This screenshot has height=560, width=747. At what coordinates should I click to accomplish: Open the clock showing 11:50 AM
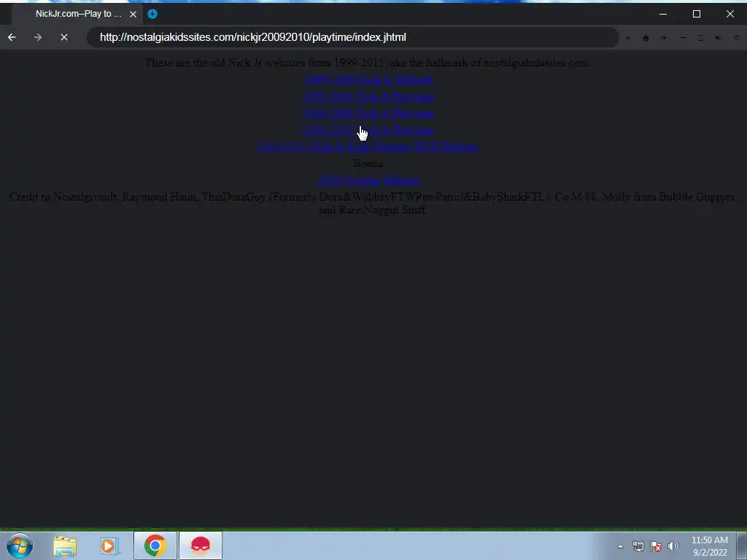709,546
